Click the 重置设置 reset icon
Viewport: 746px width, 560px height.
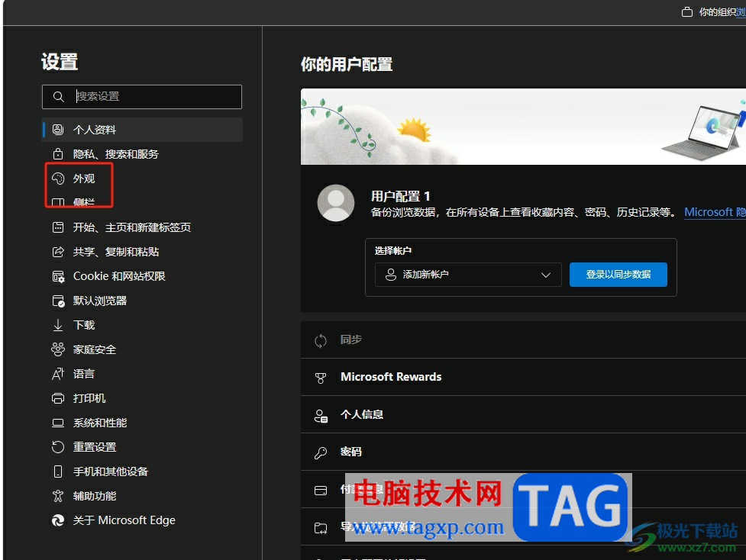point(58,446)
